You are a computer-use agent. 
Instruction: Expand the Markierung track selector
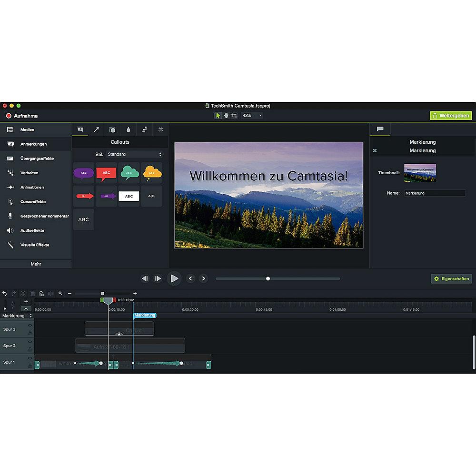17,316
